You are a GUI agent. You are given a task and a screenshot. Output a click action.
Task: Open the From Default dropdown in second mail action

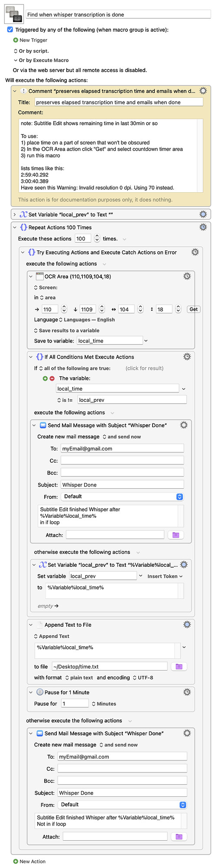click(x=123, y=805)
